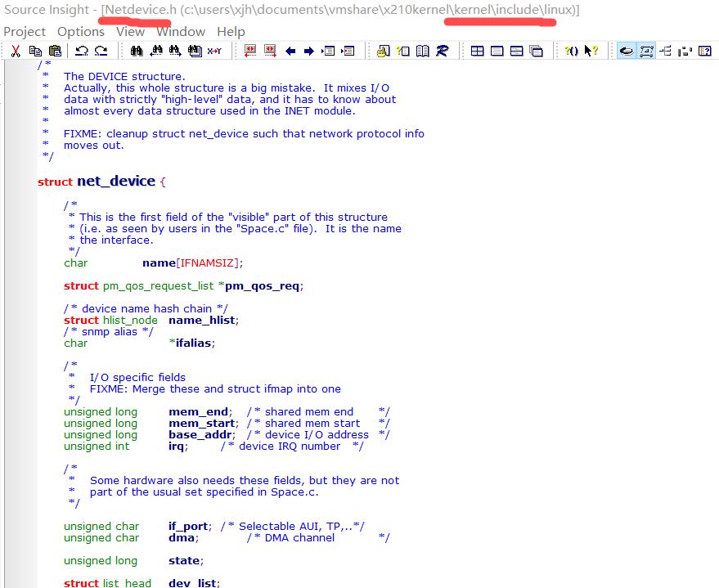Open Search with the plain binoculars icon
The width and height of the screenshot is (719, 588).
pyautogui.click(x=136, y=51)
